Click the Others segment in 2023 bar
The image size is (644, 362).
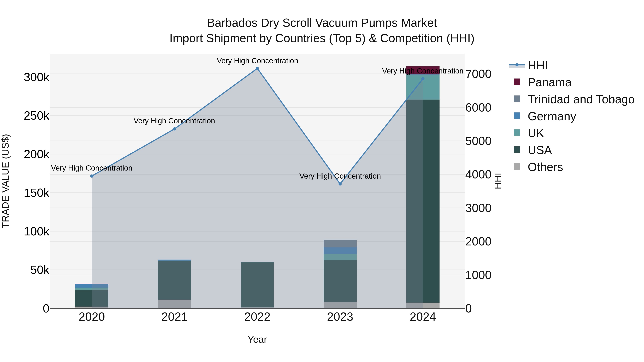[x=340, y=305]
